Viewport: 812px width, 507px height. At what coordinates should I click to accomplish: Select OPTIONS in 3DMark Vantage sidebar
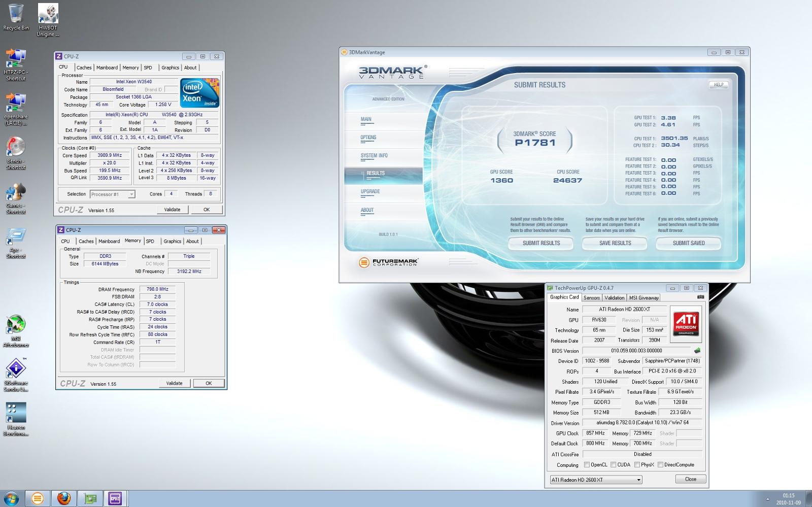(x=368, y=138)
